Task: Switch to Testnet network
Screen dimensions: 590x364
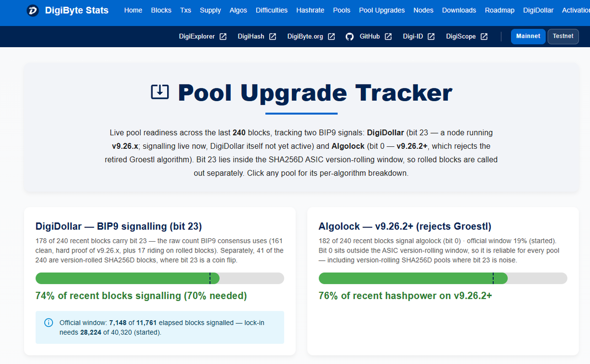Action: pyautogui.click(x=563, y=36)
